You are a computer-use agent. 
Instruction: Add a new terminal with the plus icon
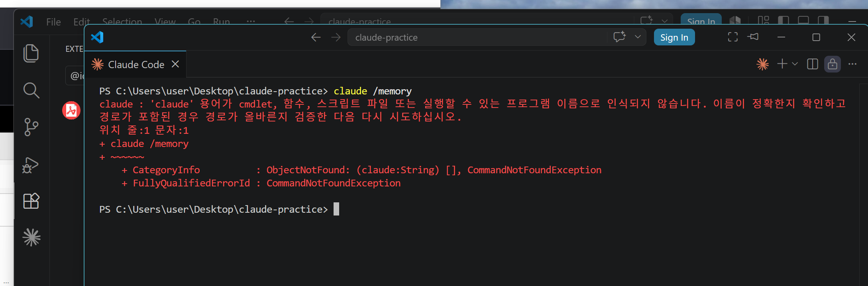[782, 64]
